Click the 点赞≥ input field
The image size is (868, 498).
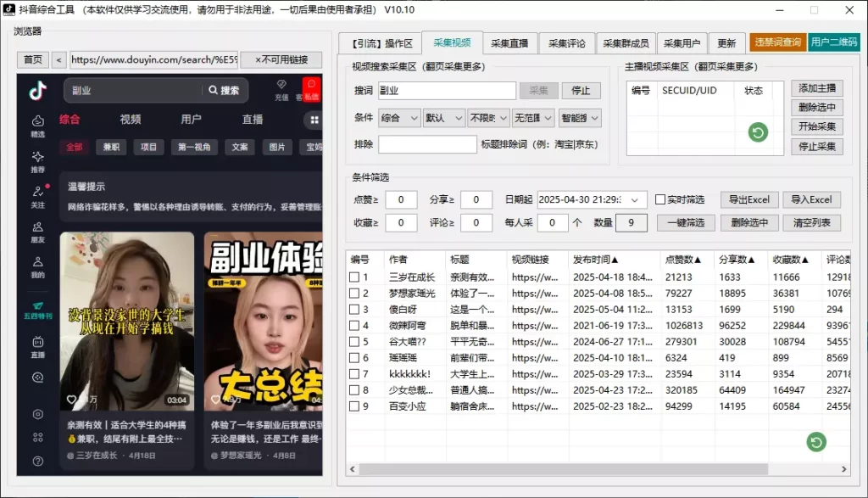[x=401, y=199]
